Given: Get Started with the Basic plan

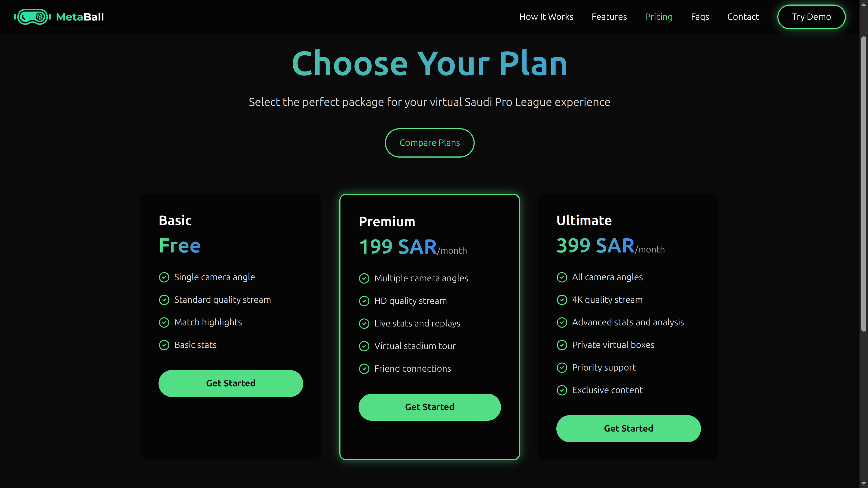Looking at the screenshot, I should [x=231, y=383].
